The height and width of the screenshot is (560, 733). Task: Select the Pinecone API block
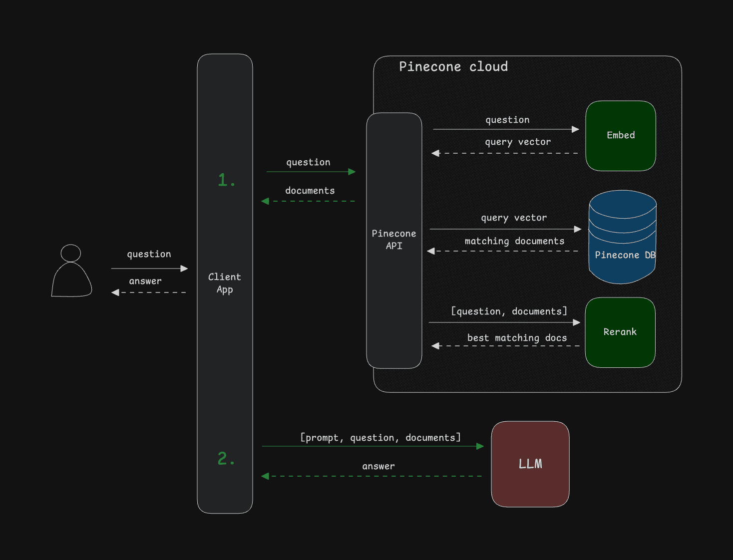click(394, 240)
